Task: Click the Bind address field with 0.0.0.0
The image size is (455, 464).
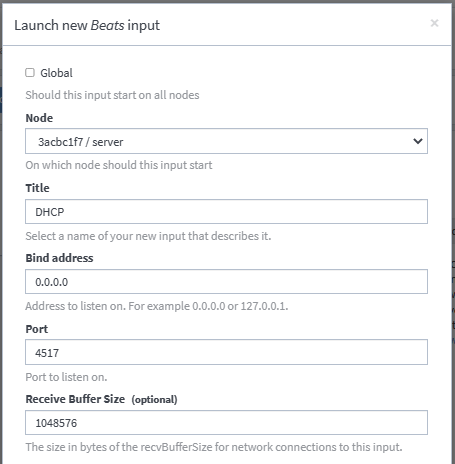Action: (x=226, y=282)
